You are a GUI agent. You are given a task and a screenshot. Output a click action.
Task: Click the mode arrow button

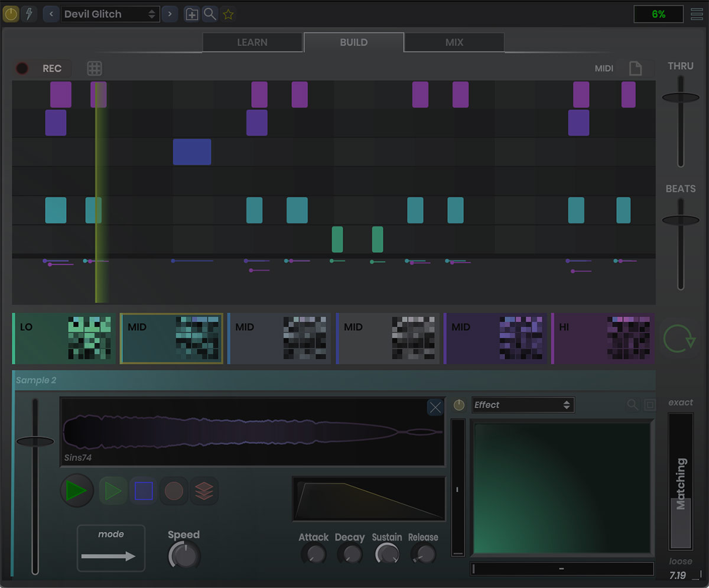point(110,548)
